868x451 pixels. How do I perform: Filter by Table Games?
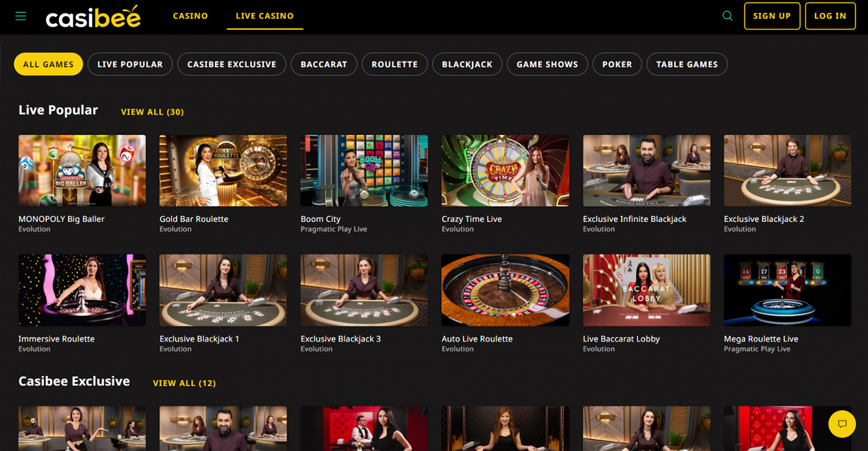[x=687, y=64]
